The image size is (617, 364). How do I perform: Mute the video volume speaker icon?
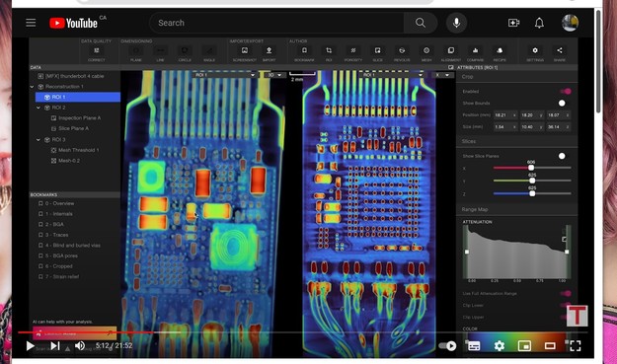pos(80,346)
